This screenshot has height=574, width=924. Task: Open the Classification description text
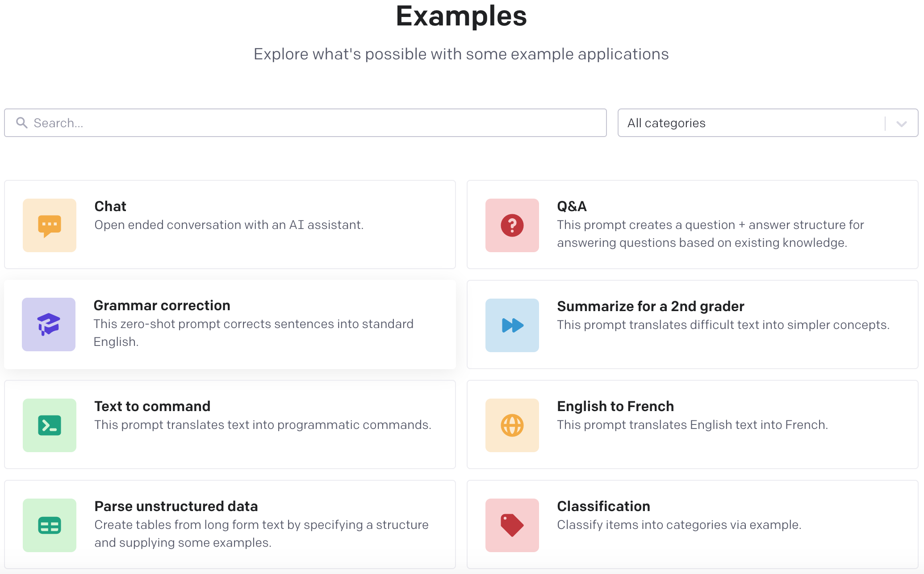click(x=679, y=524)
